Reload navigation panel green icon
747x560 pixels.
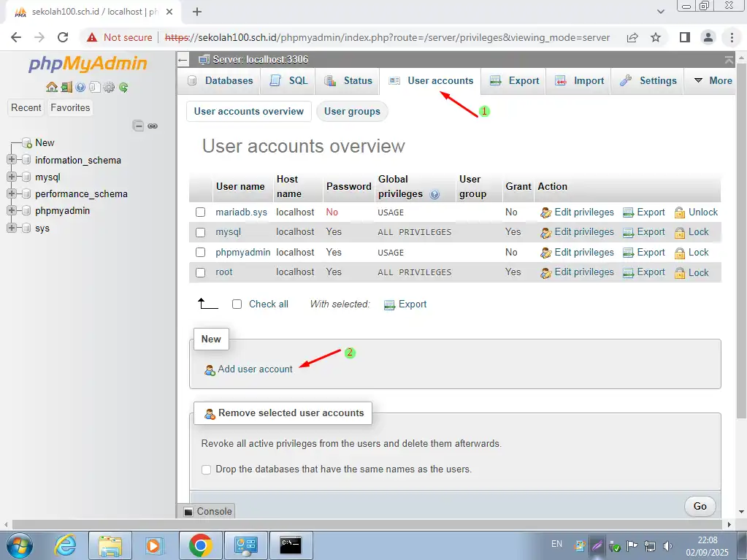pyautogui.click(x=123, y=87)
